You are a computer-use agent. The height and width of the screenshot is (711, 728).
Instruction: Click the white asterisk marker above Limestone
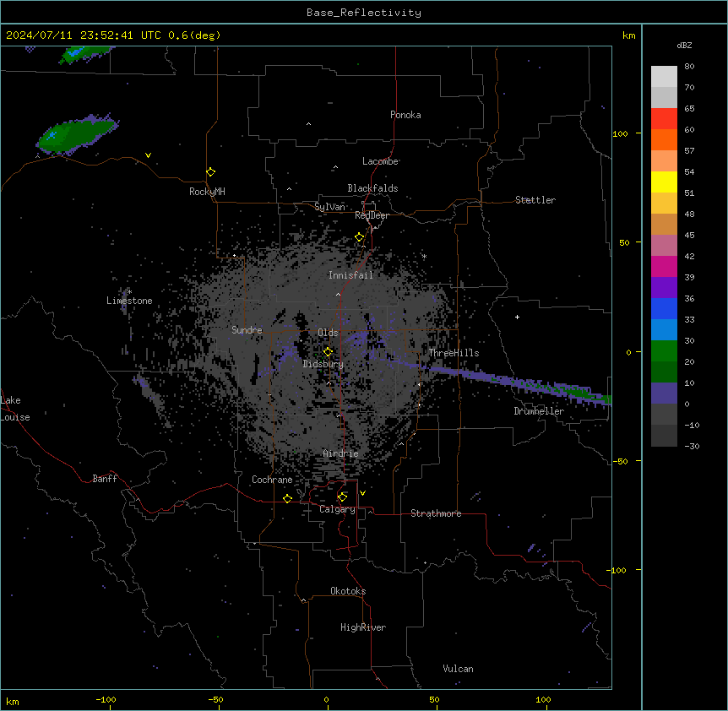[129, 292]
